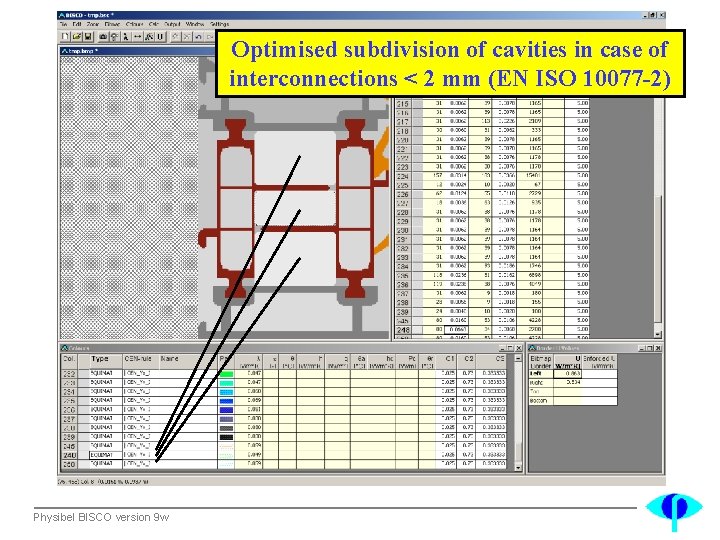
Task: Maximize the Colours window
Action: pyautogui.click(x=511, y=348)
